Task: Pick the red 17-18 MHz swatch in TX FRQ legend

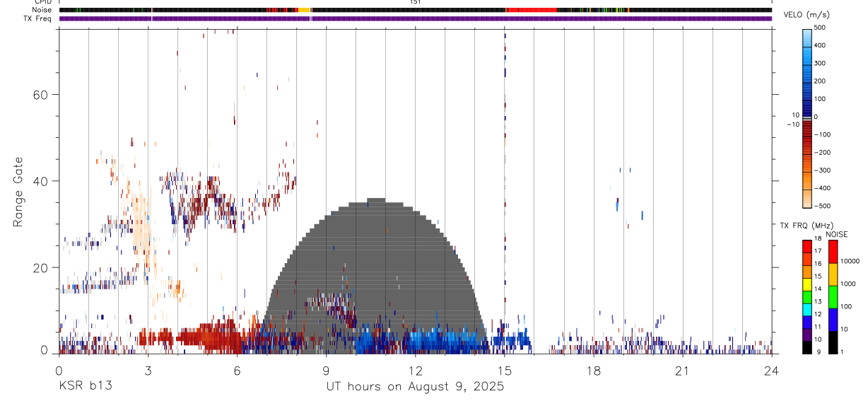Action: [x=807, y=246]
